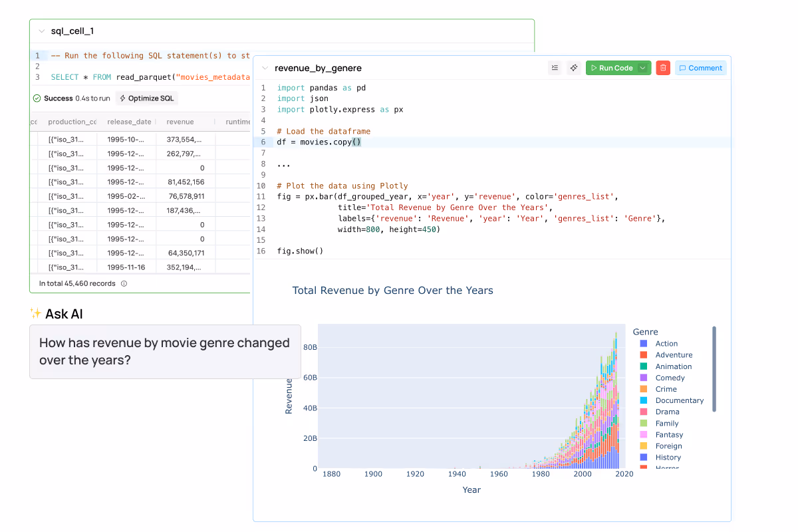Click the info icon next to total records
The width and height of the screenshot is (798, 532).
tap(124, 283)
